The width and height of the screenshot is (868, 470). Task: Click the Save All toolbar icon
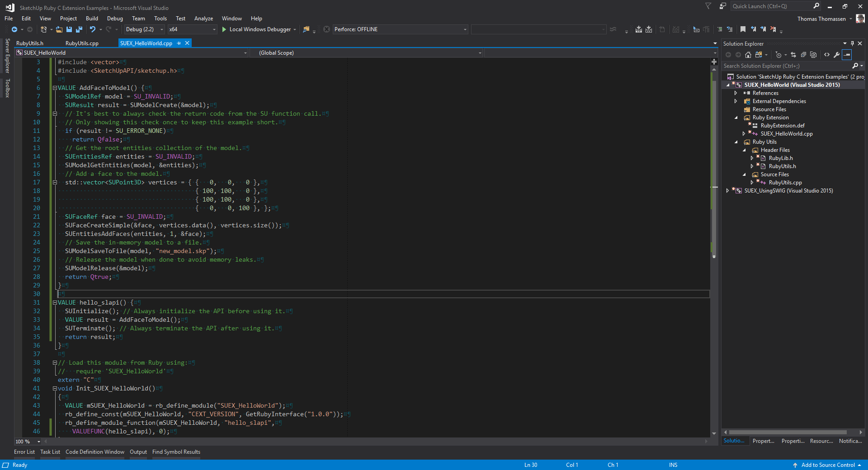(79, 29)
